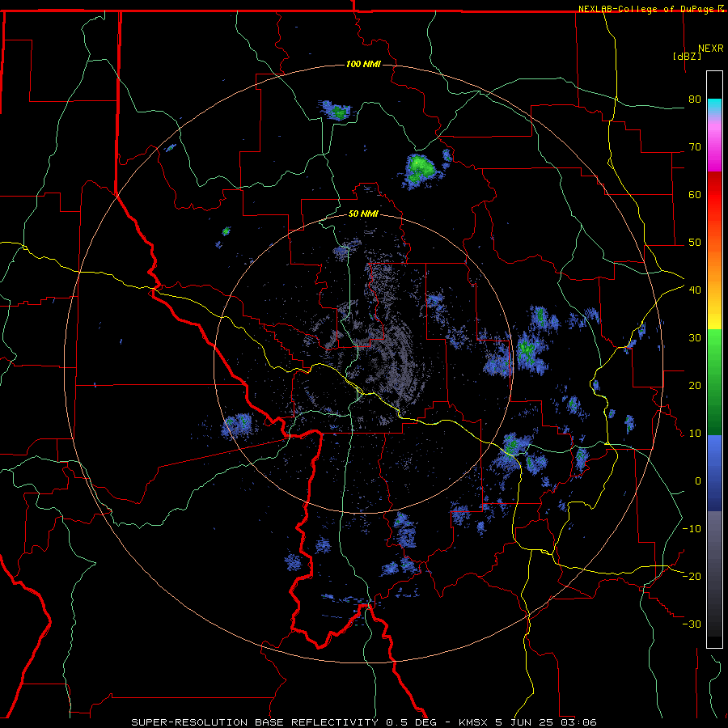Select the 80 value on the dBZ scale
The width and height of the screenshot is (728, 728).
coord(695,99)
